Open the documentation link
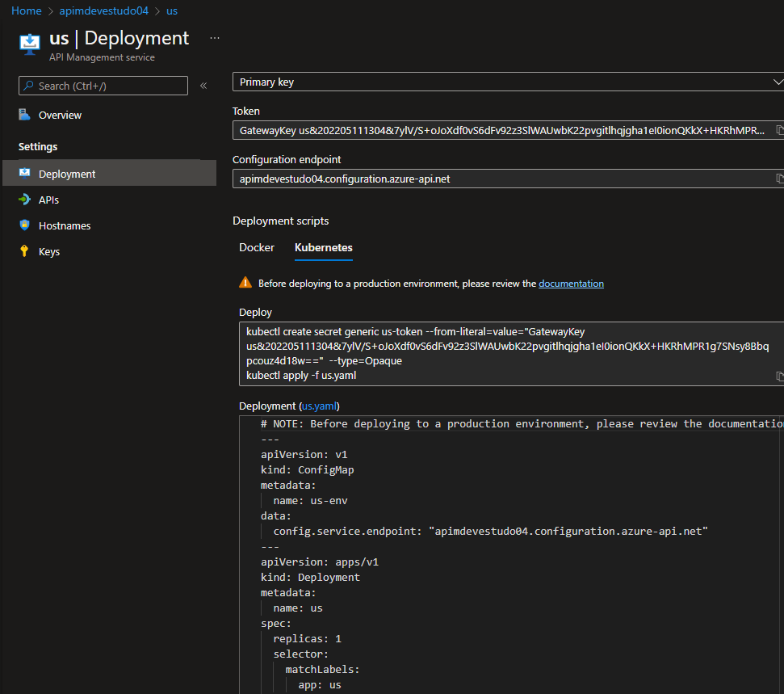The image size is (784, 694). coord(571,284)
